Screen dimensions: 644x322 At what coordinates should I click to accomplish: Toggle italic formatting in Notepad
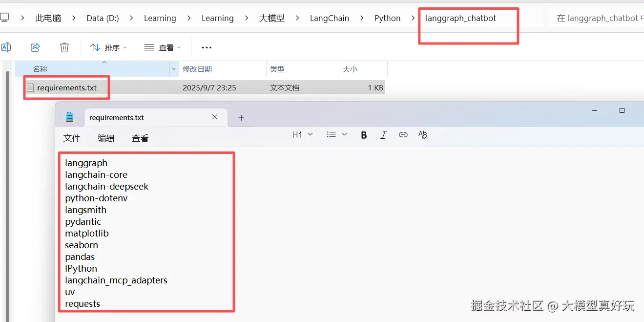[383, 135]
